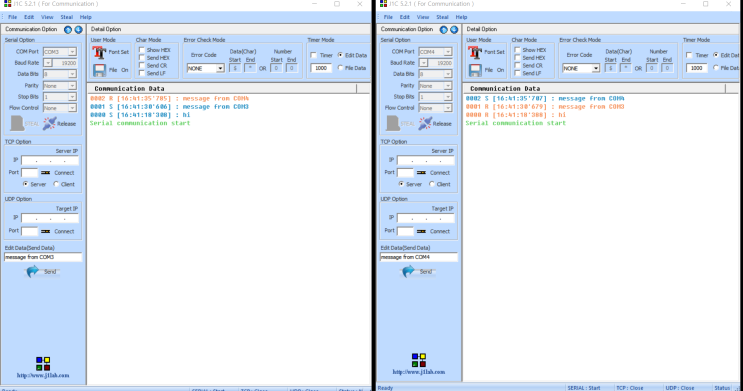Click the STEAL icon in left window

pos(17,123)
